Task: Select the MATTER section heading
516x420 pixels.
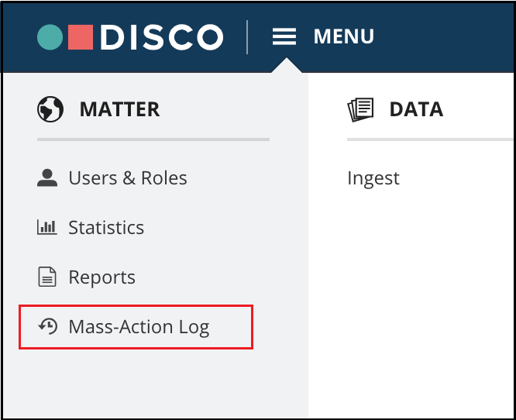Action: click(x=120, y=109)
